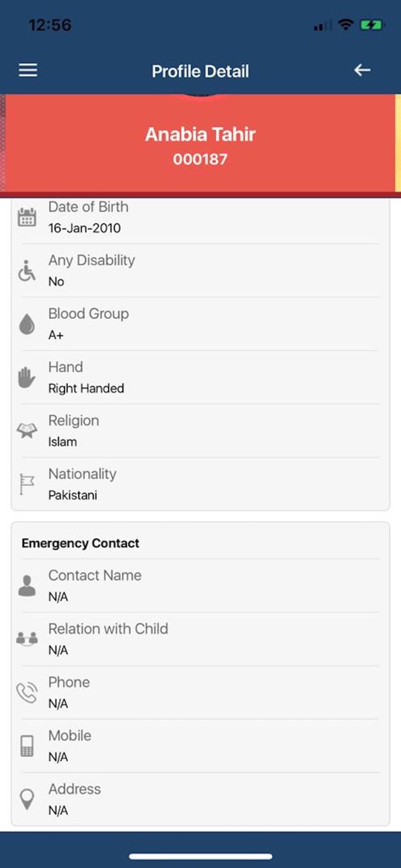The width and height of the screenshot is (401, 868).
Task: Open the hamburger menu
Action: point(28,71)
